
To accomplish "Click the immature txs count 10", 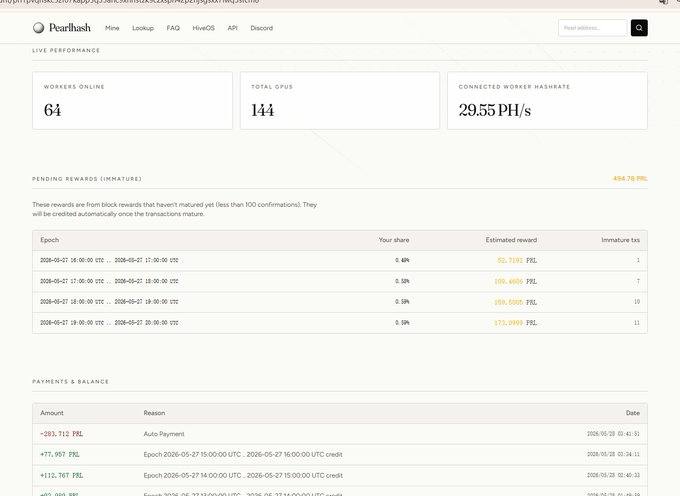I will pyautogui.click(x=637, y=302).
